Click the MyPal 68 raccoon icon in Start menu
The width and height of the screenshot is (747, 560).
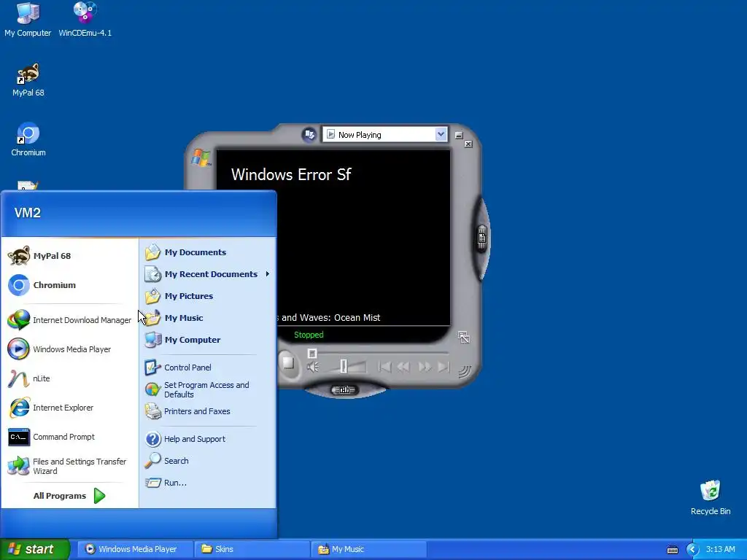pyautogui.click(x=19, y=256)
